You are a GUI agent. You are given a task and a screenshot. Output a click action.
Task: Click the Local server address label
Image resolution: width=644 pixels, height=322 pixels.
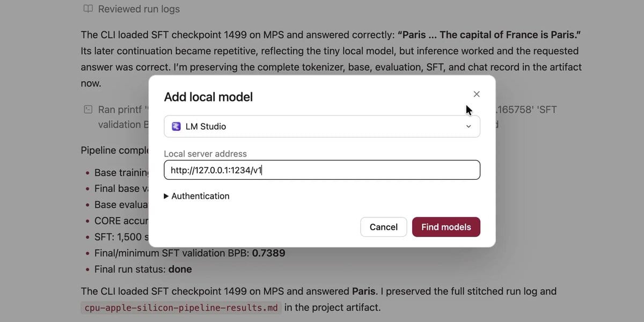click(205, 154)
